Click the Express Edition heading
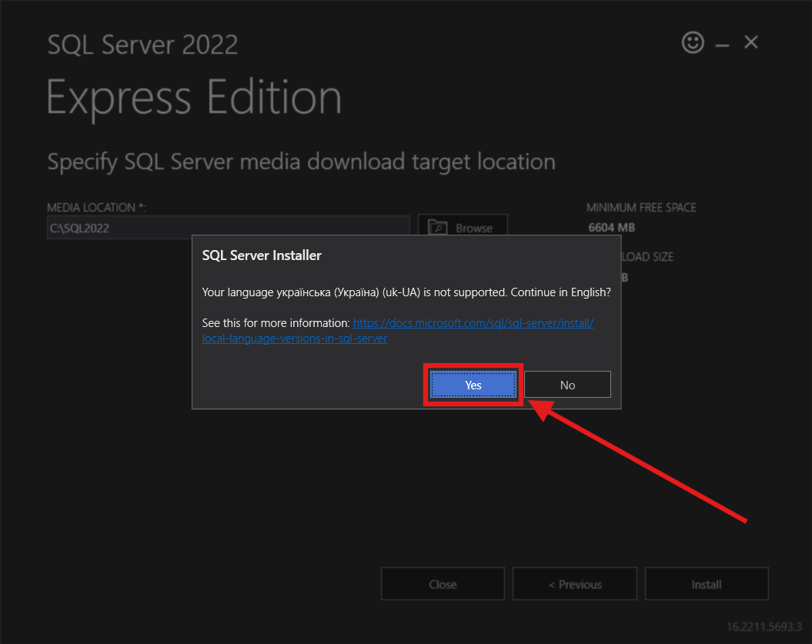The height and width of the screenshot is (644, 812). pos(194,98)
